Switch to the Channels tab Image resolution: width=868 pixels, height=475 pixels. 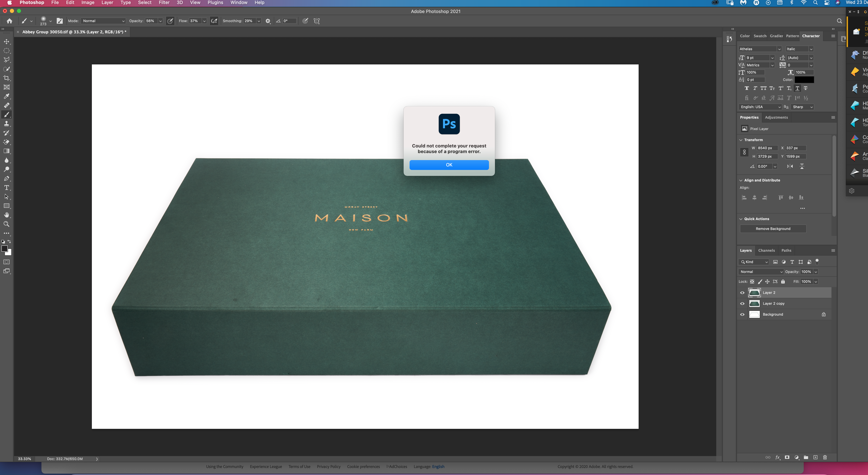pos(767,250)
